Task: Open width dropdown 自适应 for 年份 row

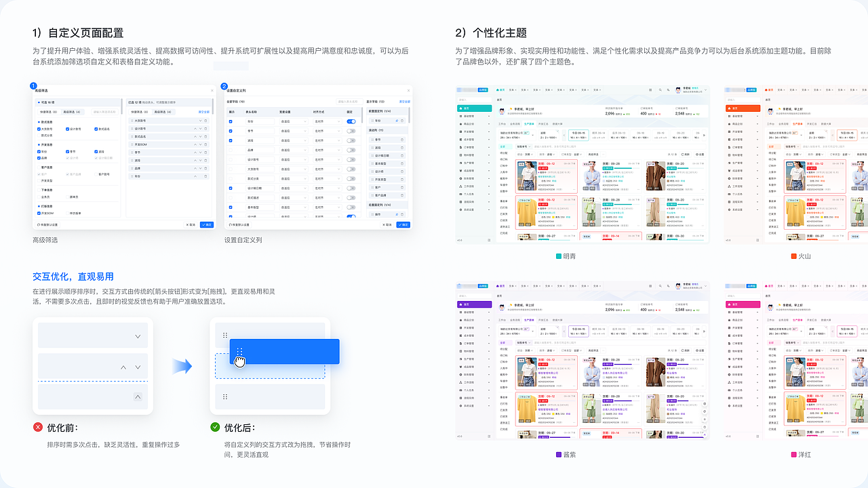Action: point(294,121)
